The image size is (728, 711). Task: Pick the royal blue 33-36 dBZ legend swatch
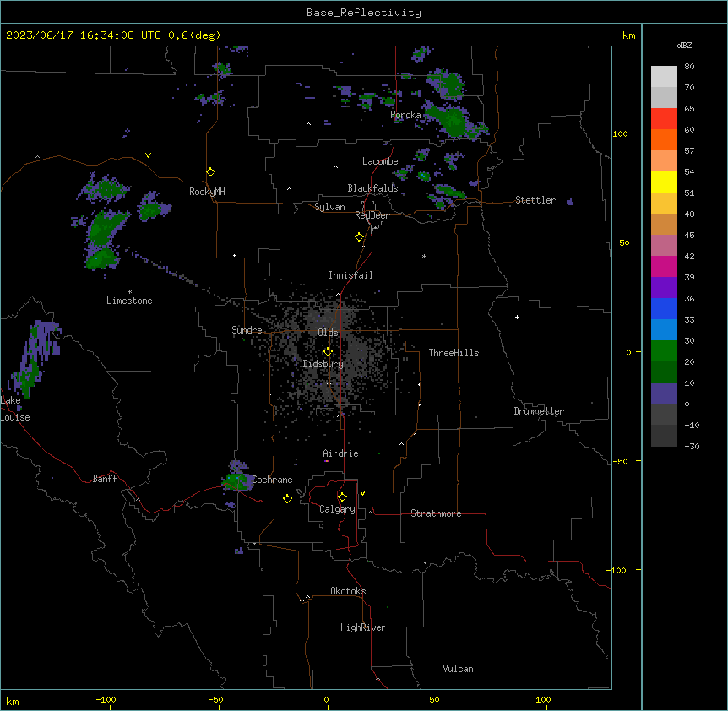tap(664, 308)
